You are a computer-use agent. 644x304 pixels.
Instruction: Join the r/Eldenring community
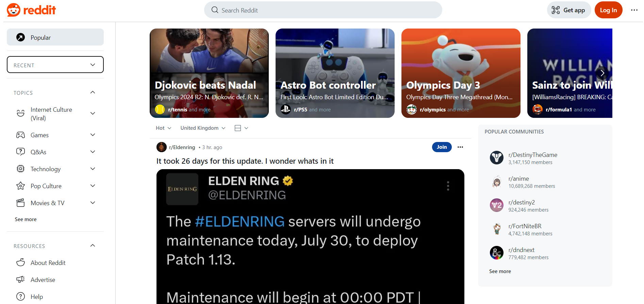(442, 147)
